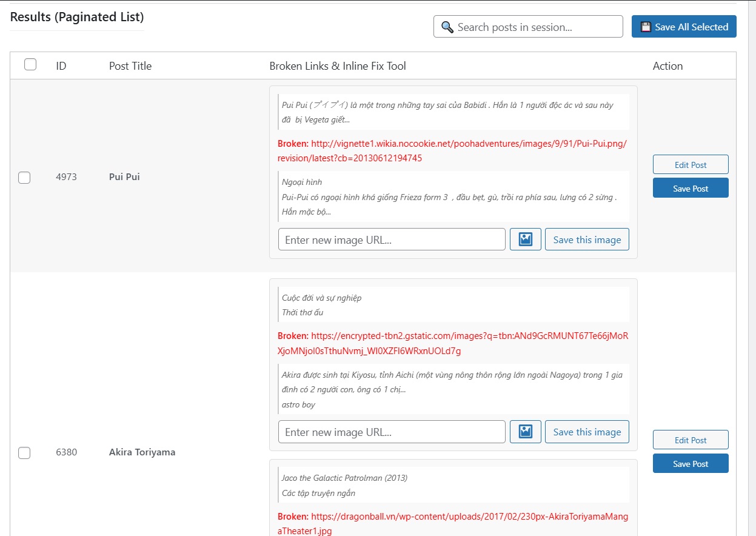This screenshot has width=756, height=536.
Task: Open media library icon in Akira Toriyama's gstatic link block
Action: 525,432
